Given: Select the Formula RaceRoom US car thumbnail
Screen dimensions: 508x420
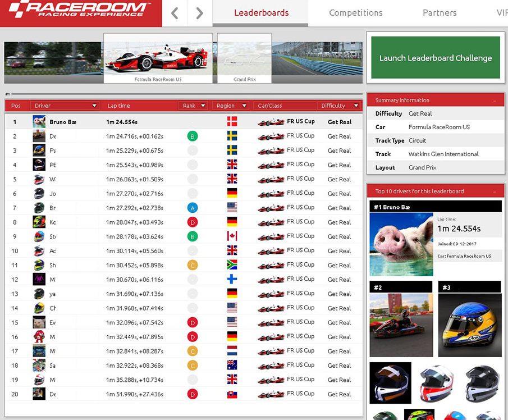Looking at the screenshot, I should click(x=158, y=57).
